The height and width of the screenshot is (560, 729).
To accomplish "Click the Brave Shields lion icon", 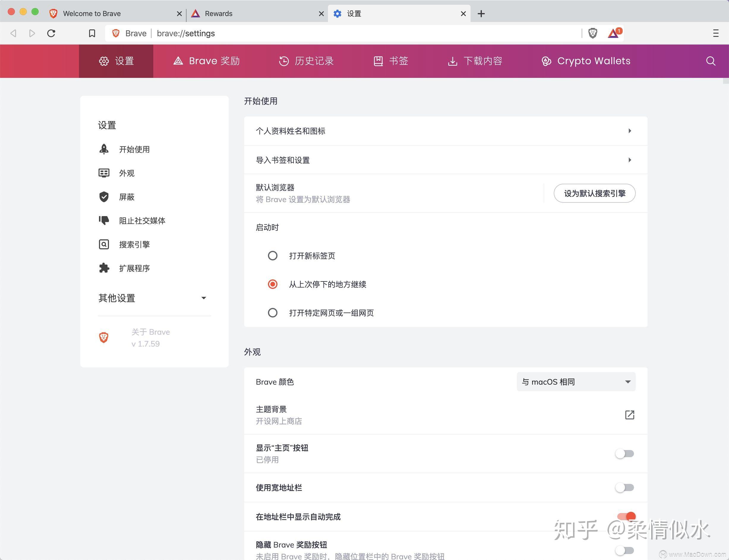I will [x=593, y=33].
